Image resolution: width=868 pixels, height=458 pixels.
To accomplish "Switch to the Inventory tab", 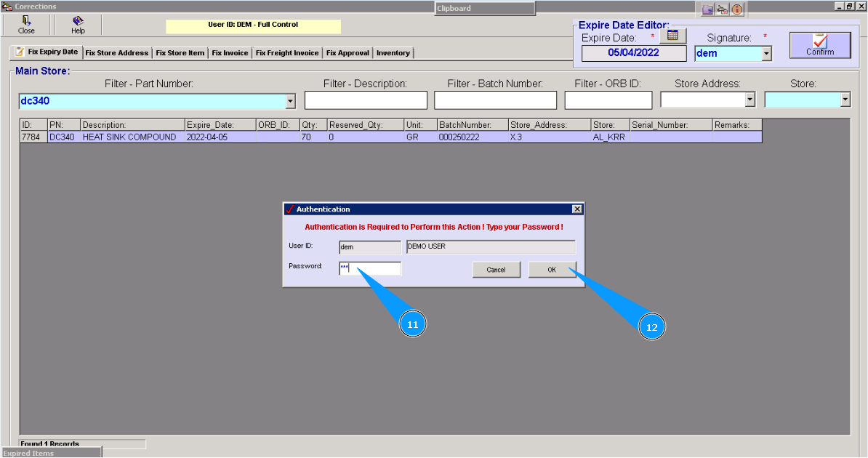I will (x=393, y=53).
